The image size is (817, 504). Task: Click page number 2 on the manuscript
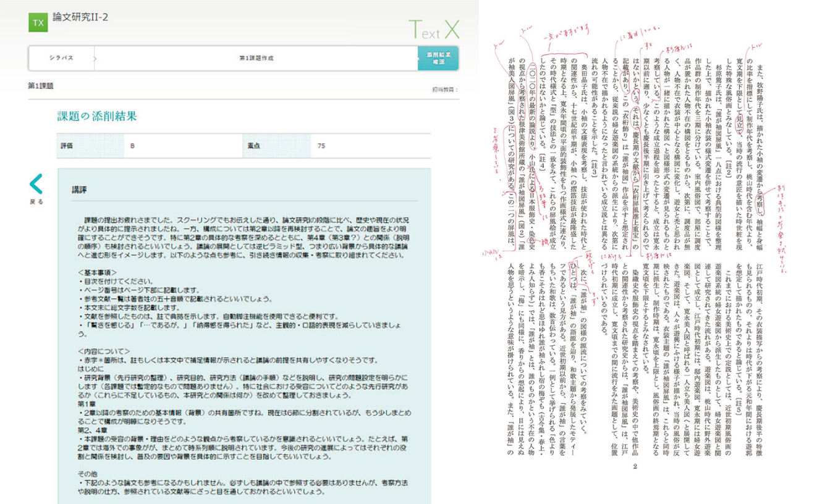pos(635,466)
